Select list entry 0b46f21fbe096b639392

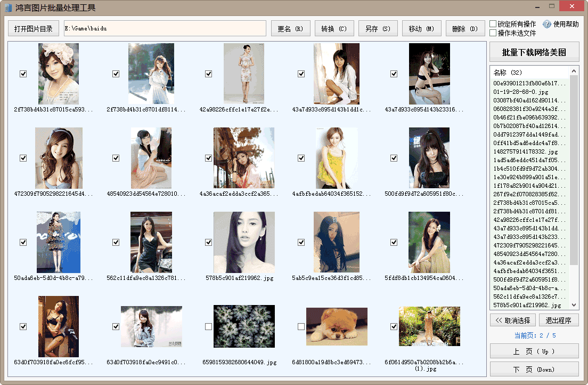[x=530, y=117]
